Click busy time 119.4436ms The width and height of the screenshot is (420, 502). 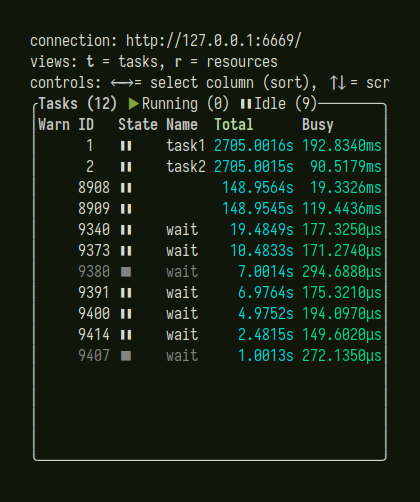[x=342, y=209]
